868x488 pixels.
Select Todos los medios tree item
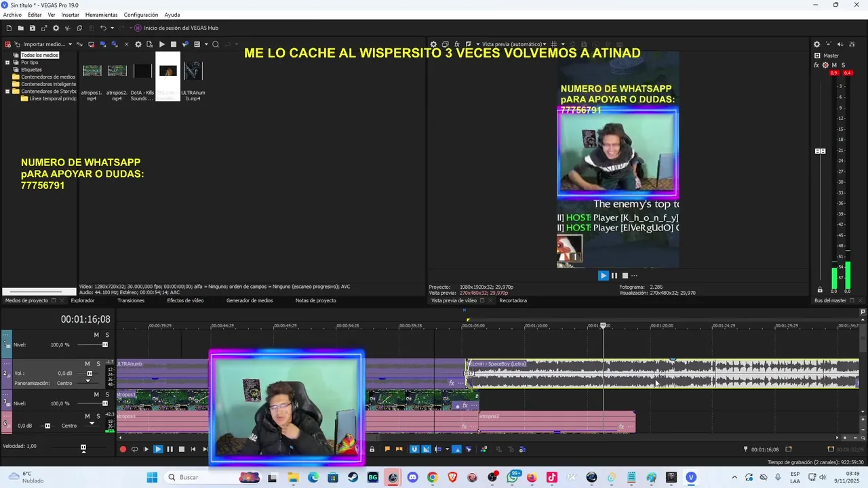click(39, 55)
